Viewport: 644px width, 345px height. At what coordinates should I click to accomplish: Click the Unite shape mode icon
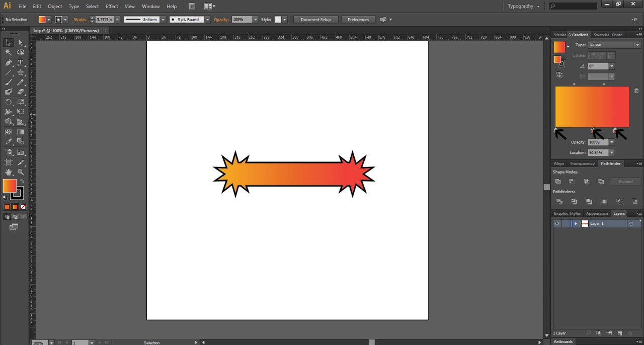click(x=558, y=182)
